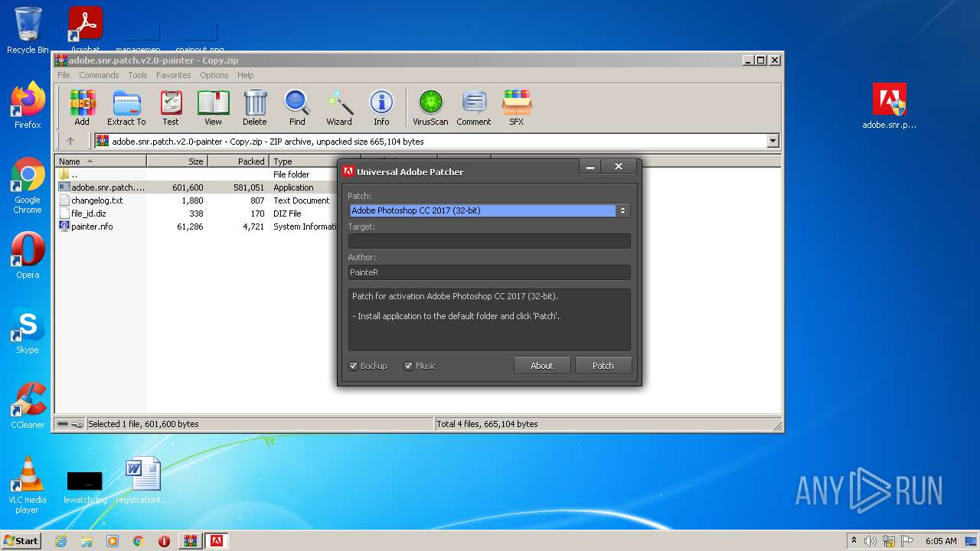This screenshot has width=980, height=551.
Task: Click the Info toolbar icon
Action: tap(381, 107)
